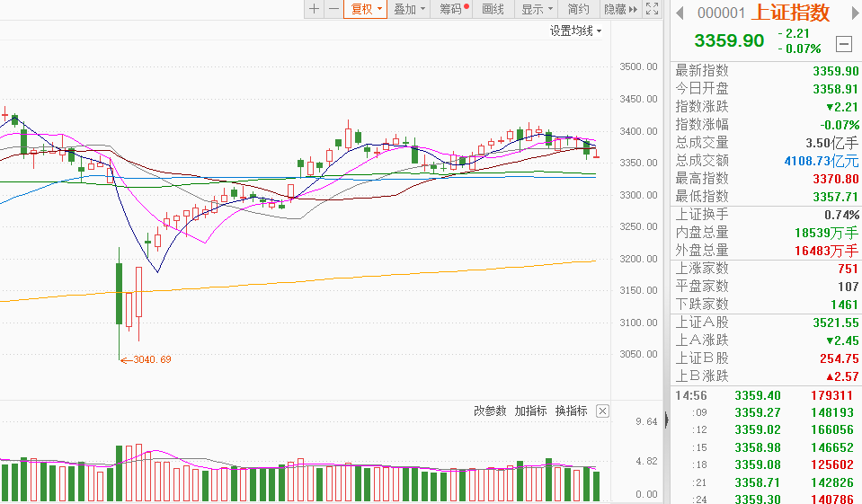
Task: Click the 上证指数 stock name title
Action: [790, 13]
